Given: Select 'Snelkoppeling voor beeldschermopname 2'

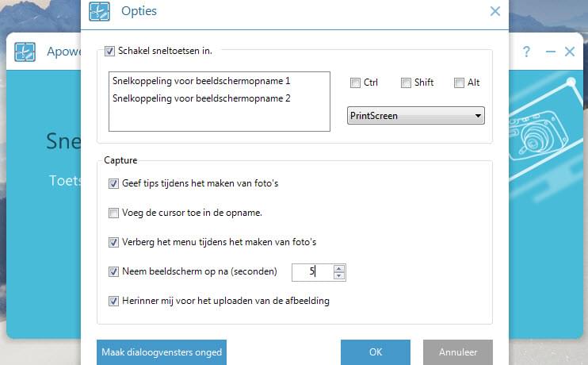Looking at the screenshot, I should point(201,98).
